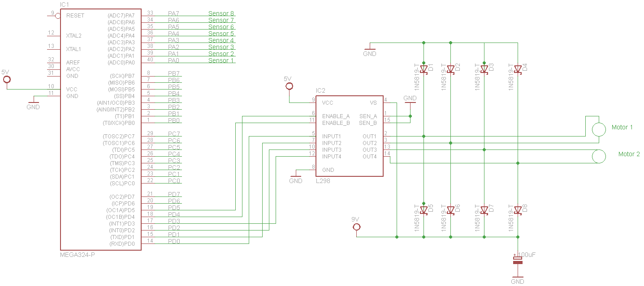644x286 pixels.
Task: Select diode D7 symbol
Action: click(484, 210)
